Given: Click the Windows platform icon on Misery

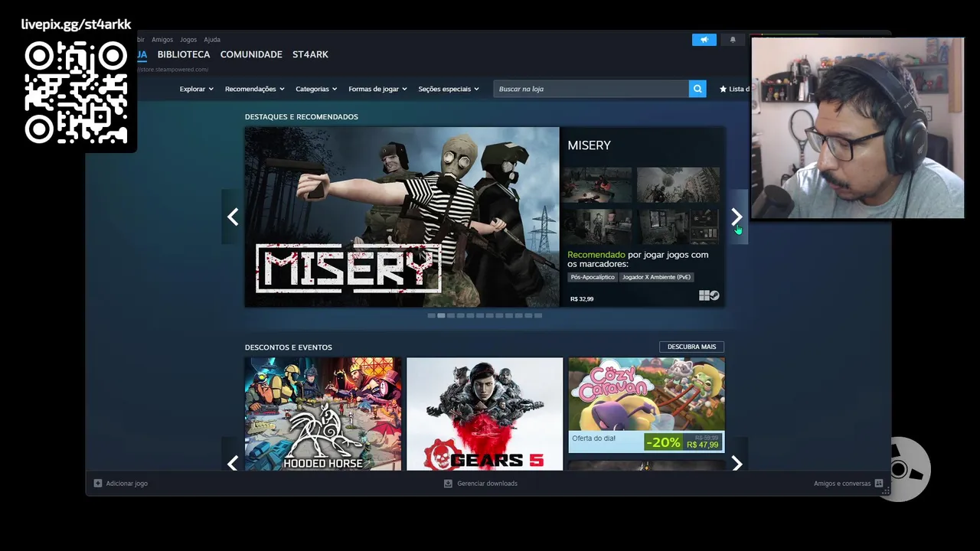Looking at the screenshot, I should (x=704, y=296).
